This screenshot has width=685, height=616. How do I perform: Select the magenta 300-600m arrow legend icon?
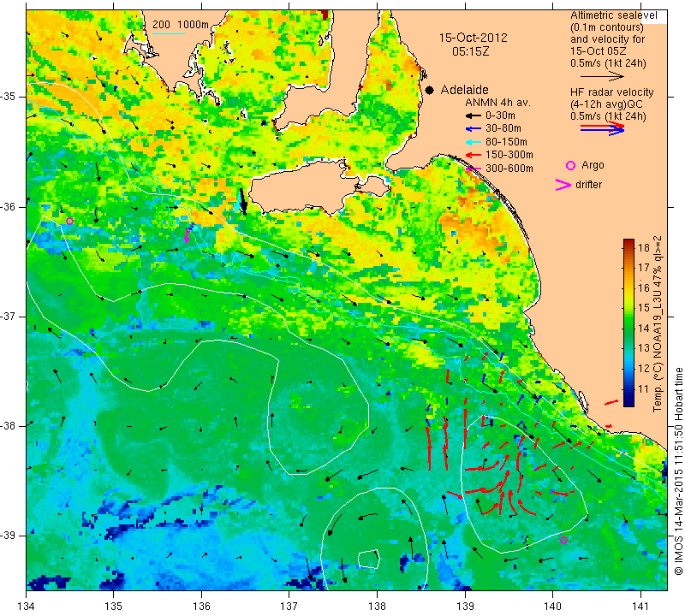(x=473, y=169)
